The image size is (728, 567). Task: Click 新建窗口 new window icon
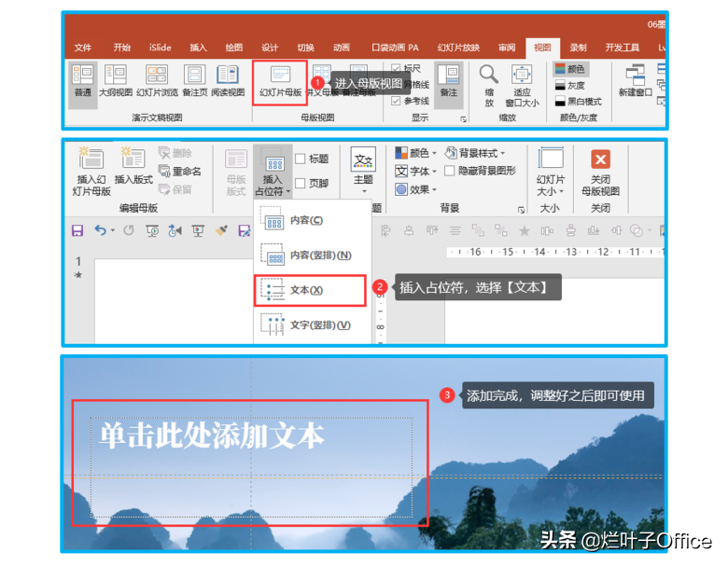point(636,81)
